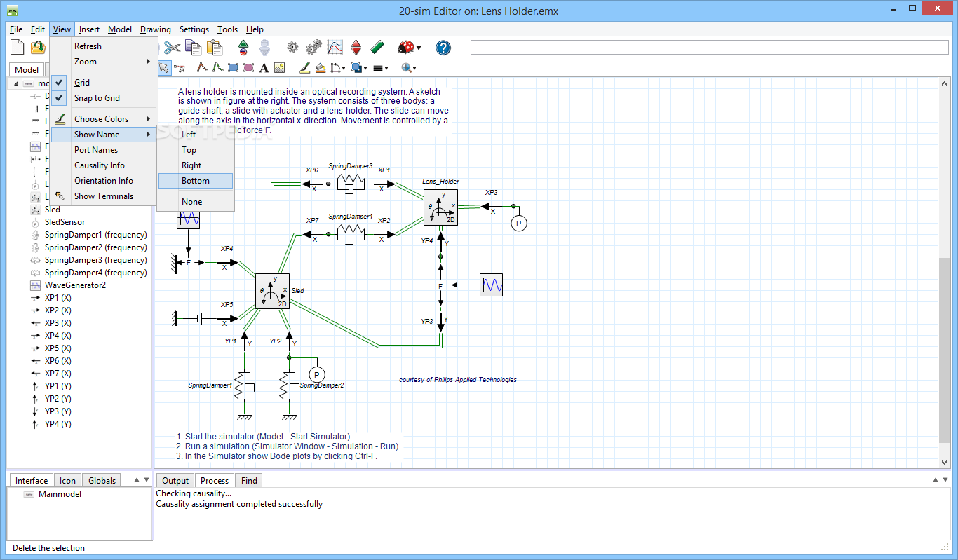Open the File menu
The image size is (958, 560).
pos(16,29)
